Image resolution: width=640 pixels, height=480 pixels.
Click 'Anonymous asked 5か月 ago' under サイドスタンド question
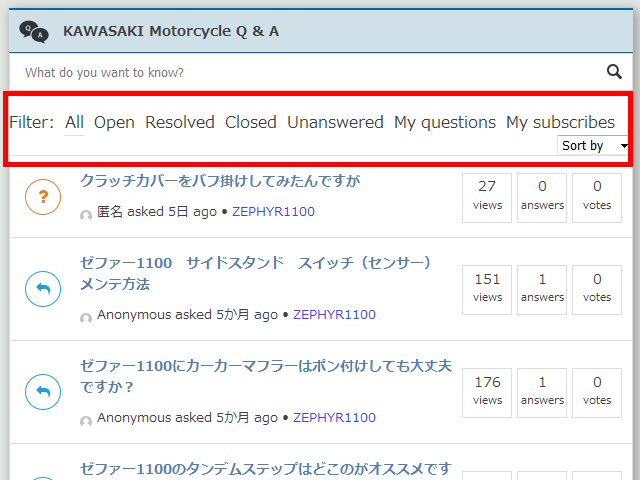tap(187, 314)
